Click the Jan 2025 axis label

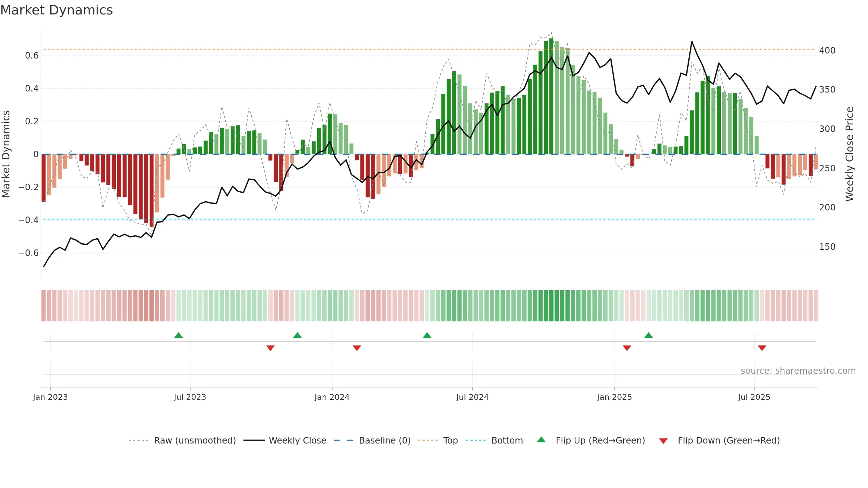pyautogui.click(x=614, y=397)
